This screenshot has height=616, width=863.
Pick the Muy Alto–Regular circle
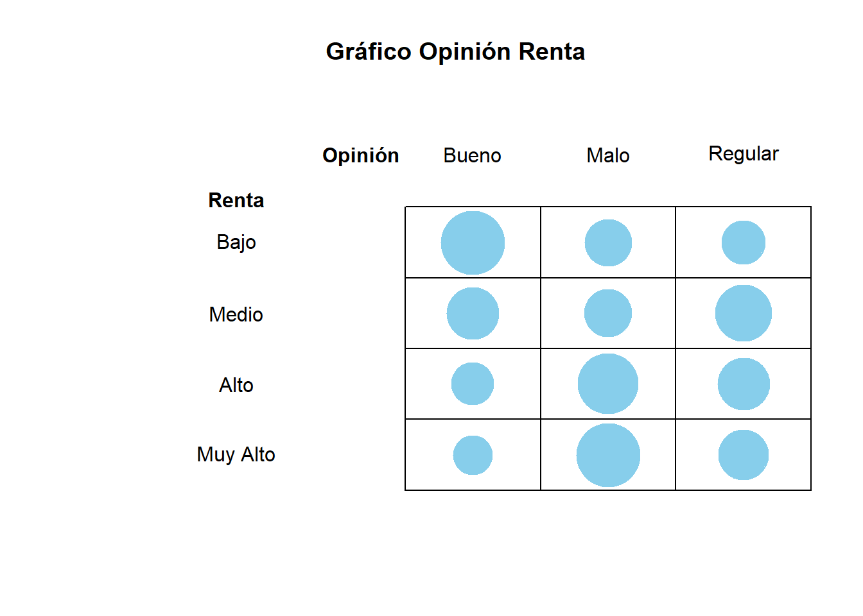pos(743,455)
